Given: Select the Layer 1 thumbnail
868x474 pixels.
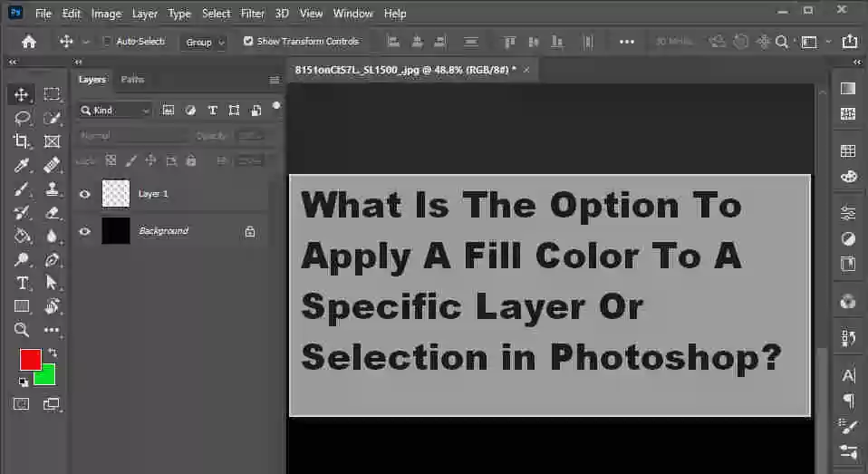Looking at the screenshot, I should click(x=116, y=194).
